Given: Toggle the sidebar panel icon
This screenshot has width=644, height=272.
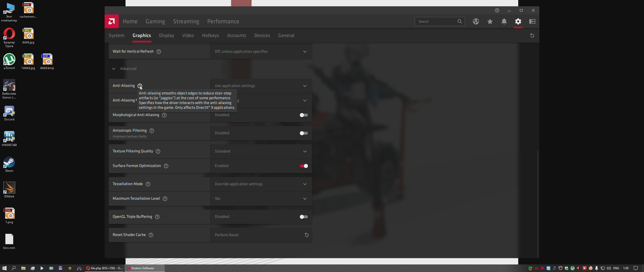Looking at the screenshot, I should click(532, 21).
